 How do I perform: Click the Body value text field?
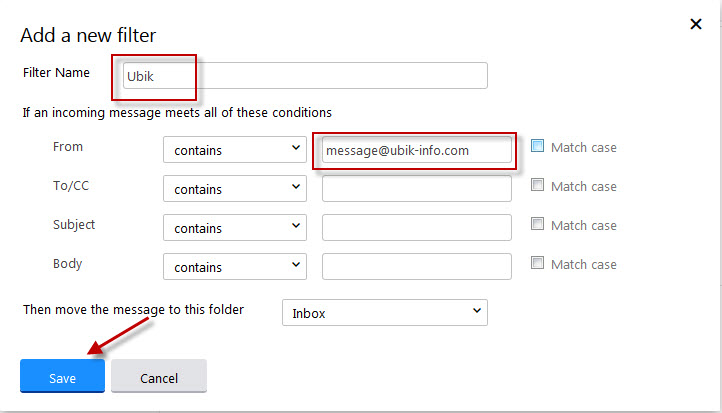[416, 266]
